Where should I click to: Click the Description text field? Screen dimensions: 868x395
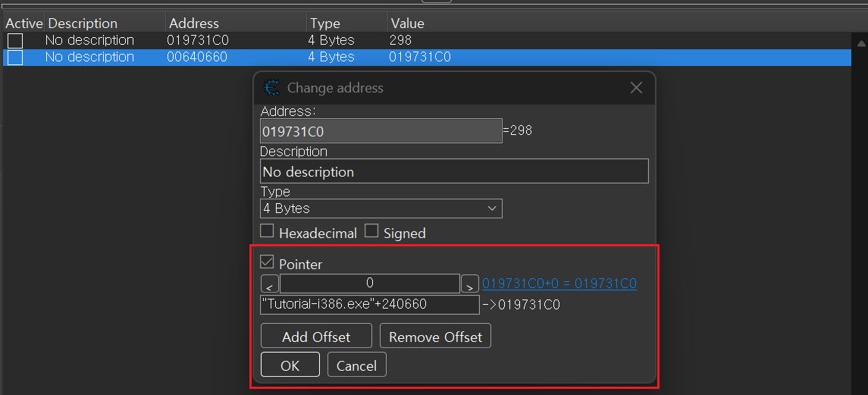(453, 171)
